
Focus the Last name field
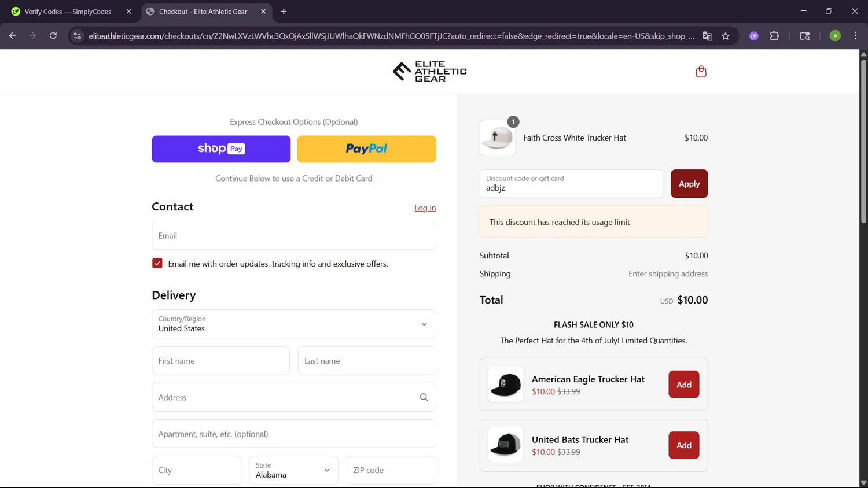coord(367,361)
